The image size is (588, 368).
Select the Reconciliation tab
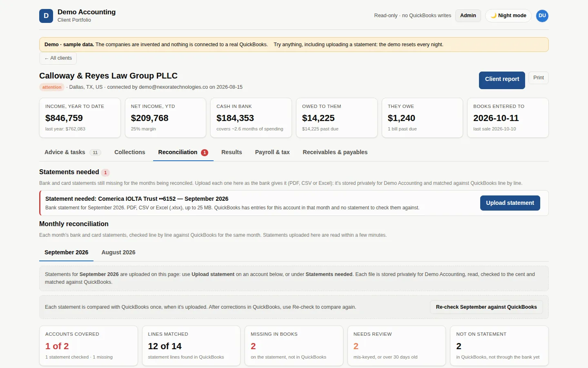(x=183, y=152)
